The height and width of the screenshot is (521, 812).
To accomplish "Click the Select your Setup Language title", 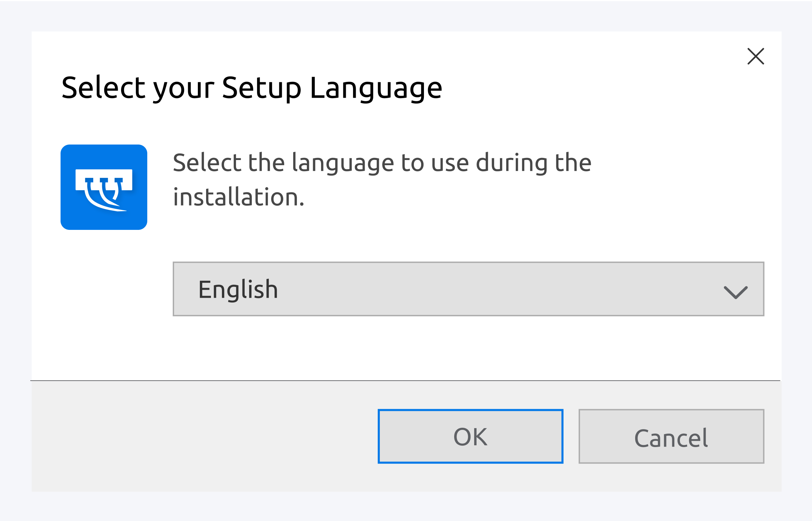I will pos(252,88).
